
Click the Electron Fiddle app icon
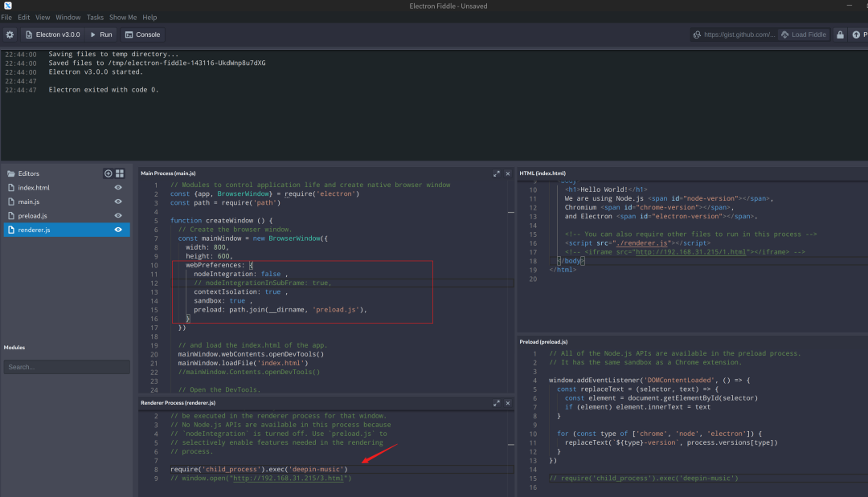8,6
